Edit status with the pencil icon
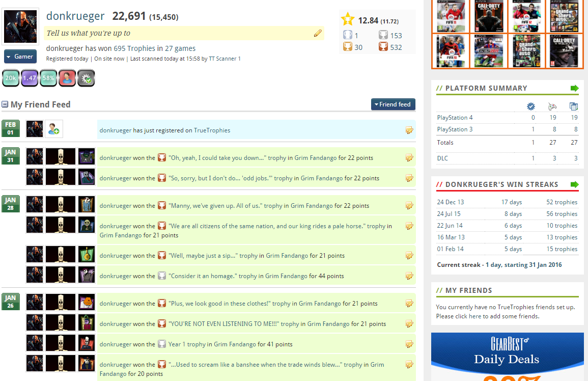Screen dimensions: 588x381 tap(318, 34)
